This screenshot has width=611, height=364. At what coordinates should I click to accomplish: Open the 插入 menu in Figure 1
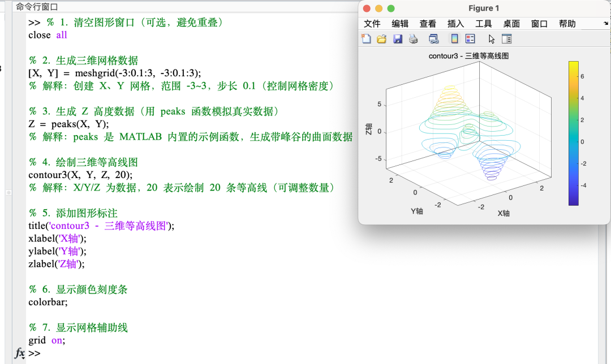[455, 24]
